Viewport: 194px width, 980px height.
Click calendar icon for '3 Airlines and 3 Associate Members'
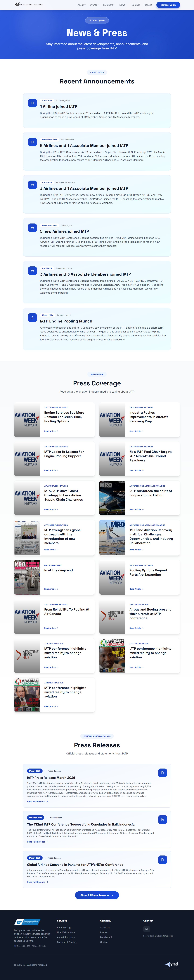[x=32, y=271]
